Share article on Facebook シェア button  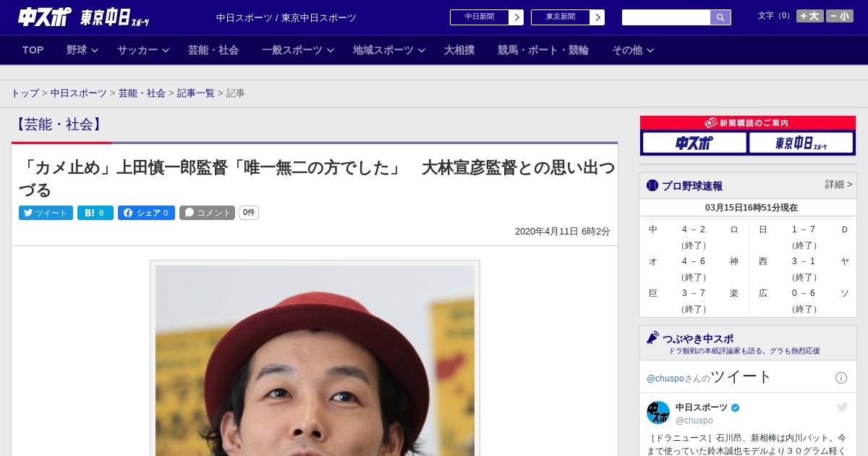(146, 213)
